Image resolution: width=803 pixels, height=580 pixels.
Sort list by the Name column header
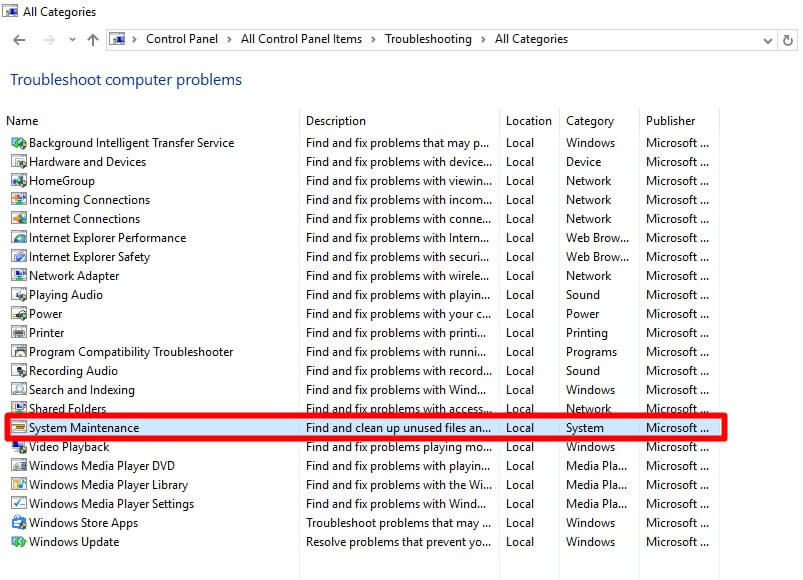22,121
